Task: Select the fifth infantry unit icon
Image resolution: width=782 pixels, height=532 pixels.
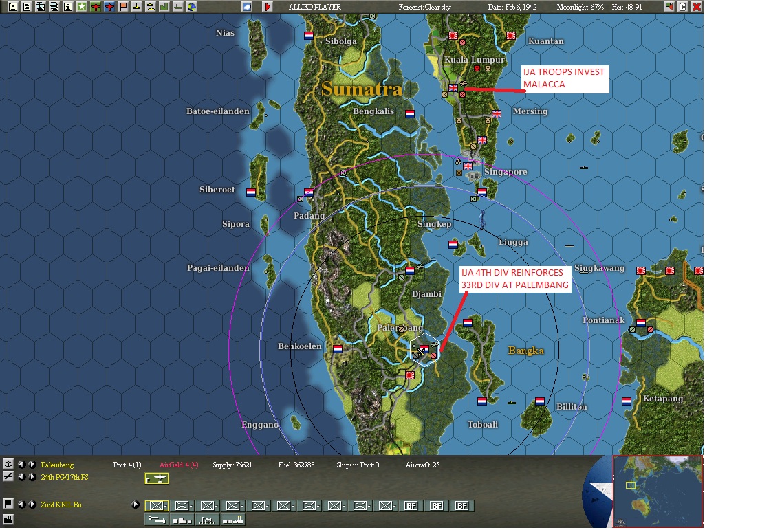Action: pyautogui.click(x=259, y=506)
